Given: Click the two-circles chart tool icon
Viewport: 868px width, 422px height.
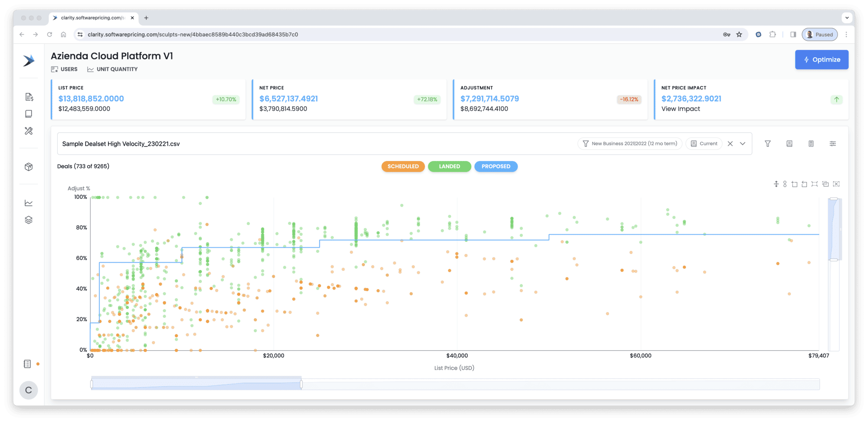Looking at the screenshot, I should pos(785,184).
